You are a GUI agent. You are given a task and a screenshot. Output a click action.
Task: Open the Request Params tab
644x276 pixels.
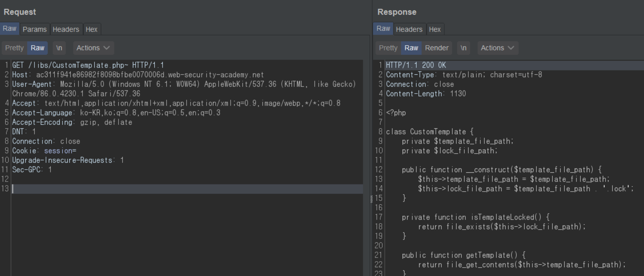pyautogui.click(x=34, y=29)
